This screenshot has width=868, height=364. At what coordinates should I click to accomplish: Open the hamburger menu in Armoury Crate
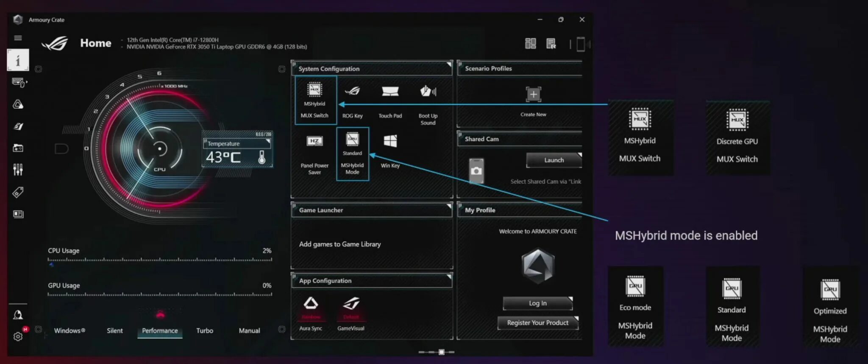coord(18,38)
